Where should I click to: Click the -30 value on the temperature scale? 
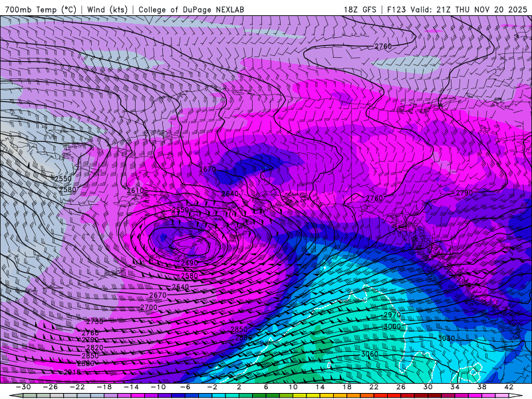[23, 387]
